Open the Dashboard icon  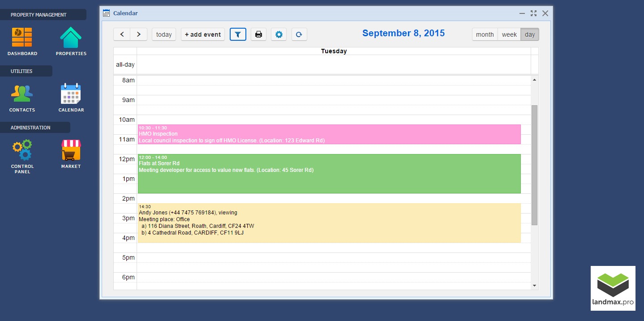(22, 38)
